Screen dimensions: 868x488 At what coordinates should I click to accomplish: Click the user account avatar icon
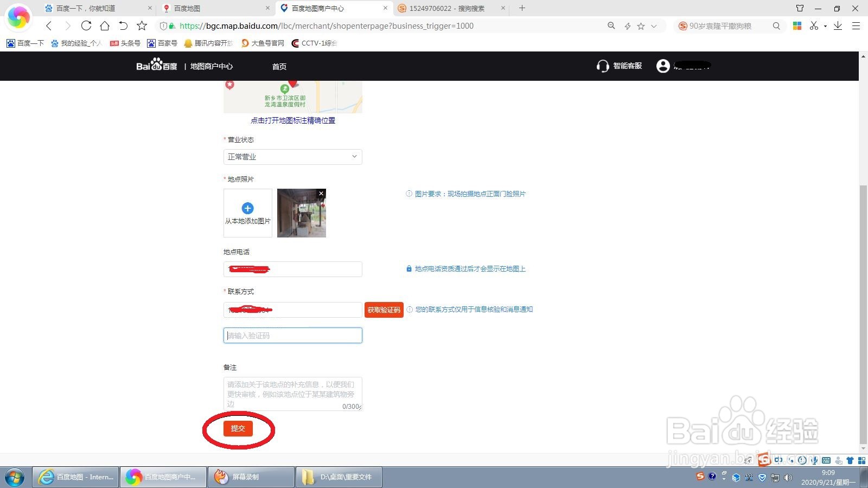tap(662, 66)
